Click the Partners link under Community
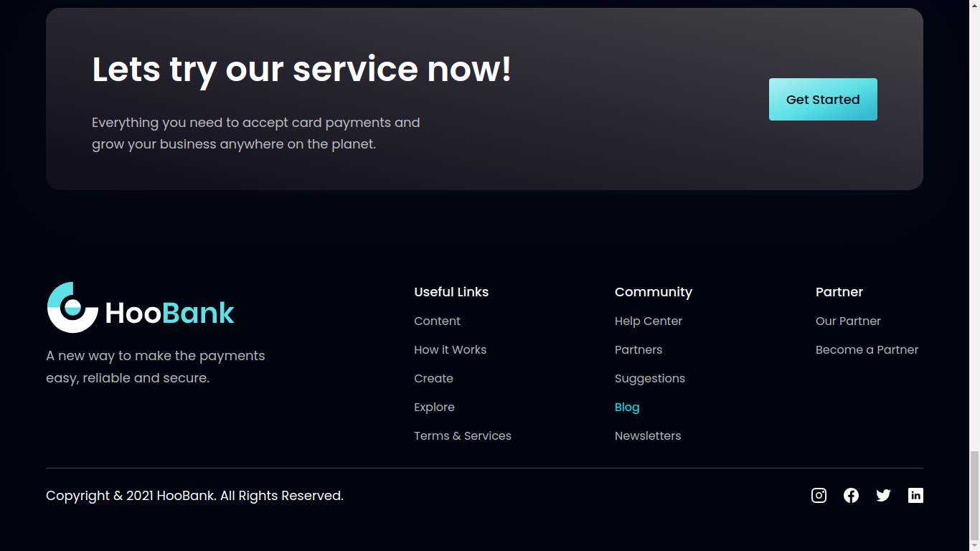Screen dimensions: 980x551 click(638, 349)
